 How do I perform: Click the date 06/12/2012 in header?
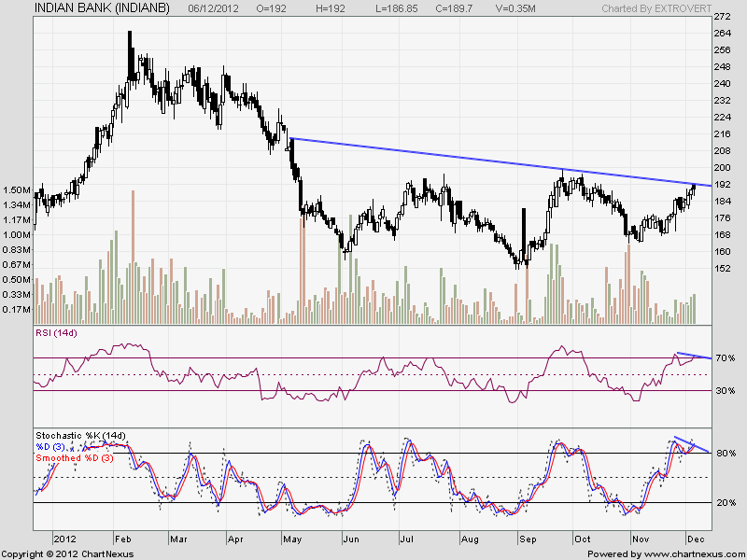(x=217, y=7)
